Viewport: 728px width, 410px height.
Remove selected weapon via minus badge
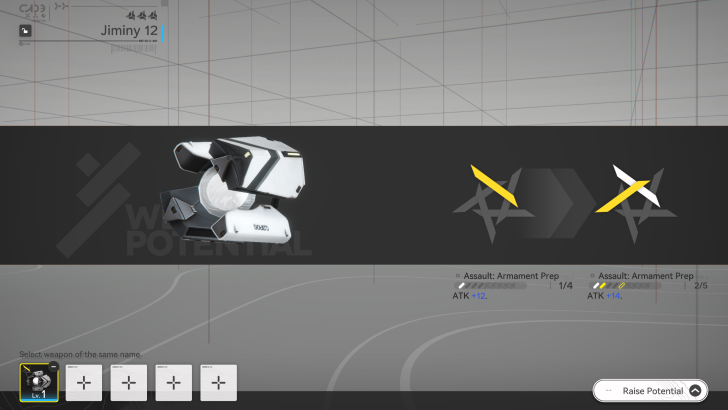(52, 367)
